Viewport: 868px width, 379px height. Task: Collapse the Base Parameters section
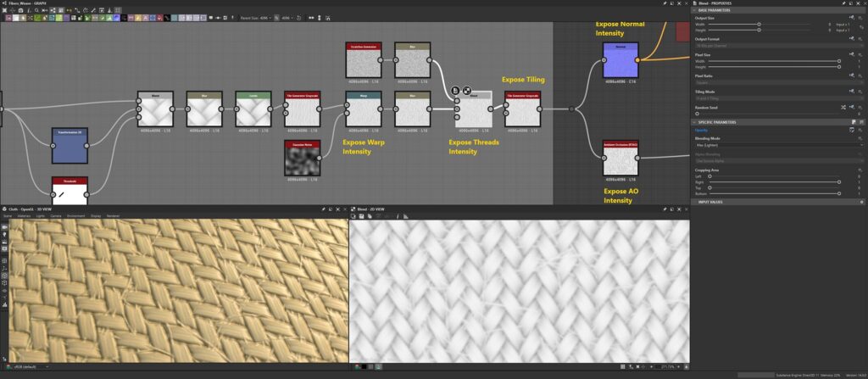pos(694,10)
